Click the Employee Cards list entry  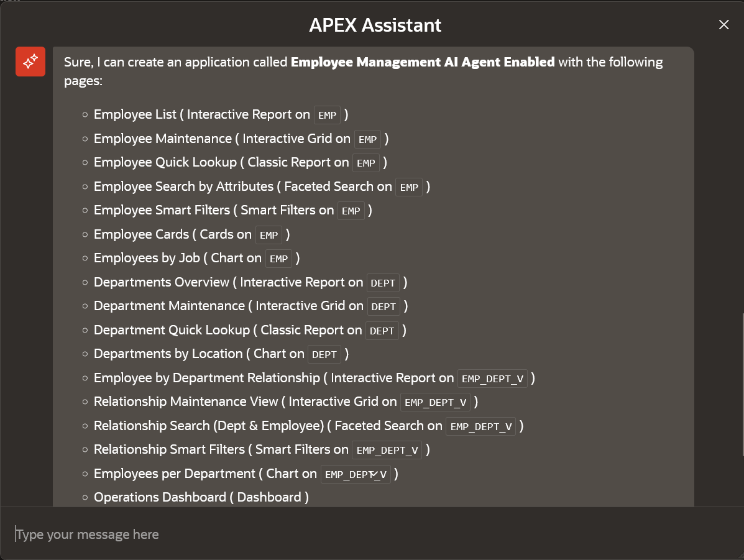tap(191, 234)
